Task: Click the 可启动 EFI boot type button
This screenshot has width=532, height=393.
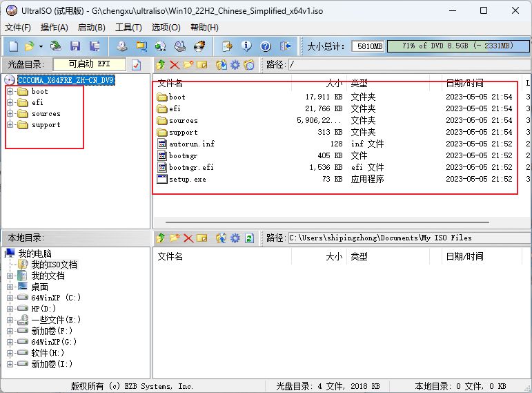Action: click(x=88, y=64)
